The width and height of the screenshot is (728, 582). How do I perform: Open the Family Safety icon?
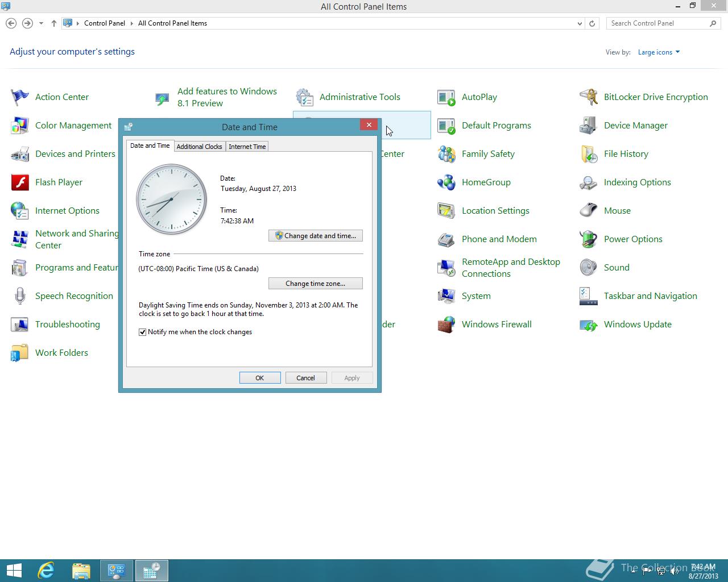click(x=446, y=154)
